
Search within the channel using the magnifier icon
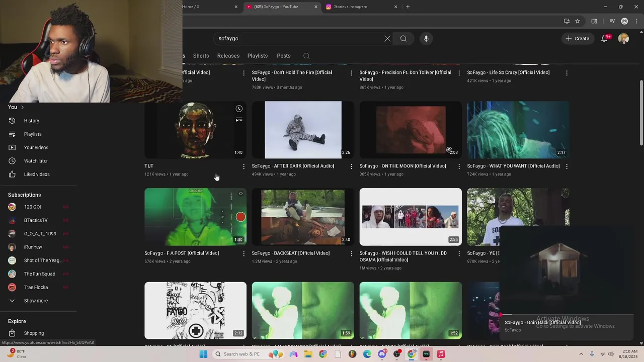(306, 56)
